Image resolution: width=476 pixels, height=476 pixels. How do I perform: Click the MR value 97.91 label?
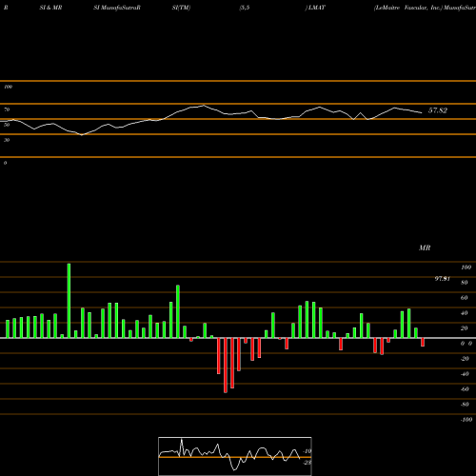(x=442, y=279)
